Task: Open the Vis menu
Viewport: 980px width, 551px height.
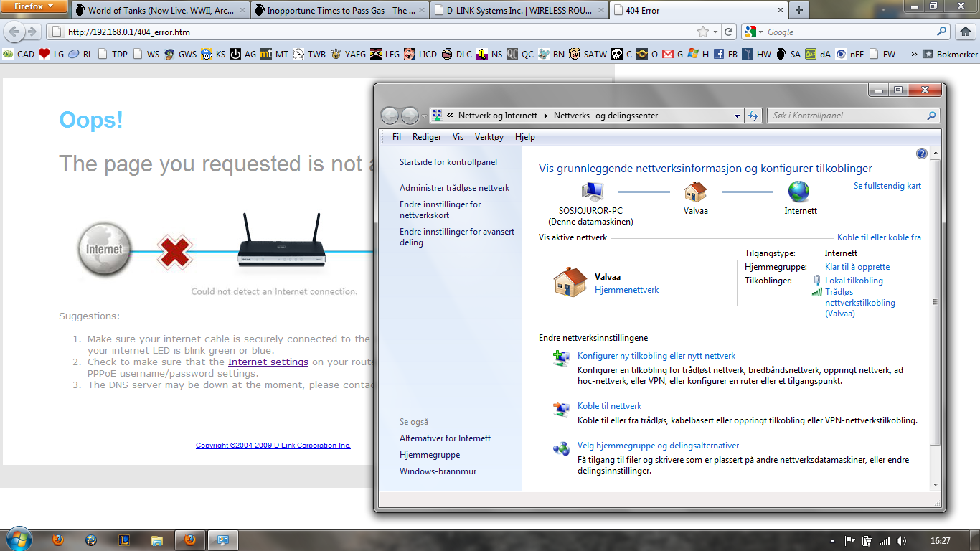Action: point(458,137)
